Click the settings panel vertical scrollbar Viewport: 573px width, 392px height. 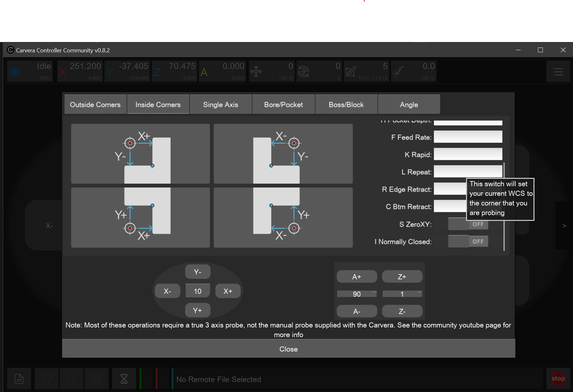[504, 206]
